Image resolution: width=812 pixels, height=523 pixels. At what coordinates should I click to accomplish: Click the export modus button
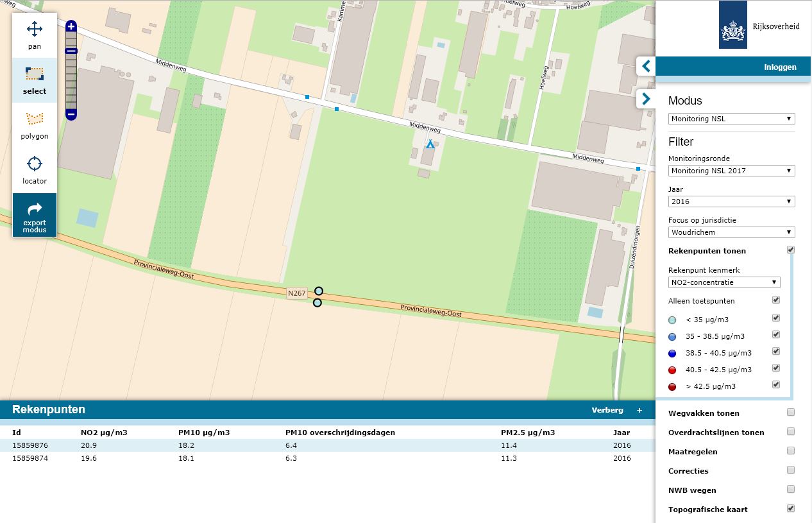35,215
